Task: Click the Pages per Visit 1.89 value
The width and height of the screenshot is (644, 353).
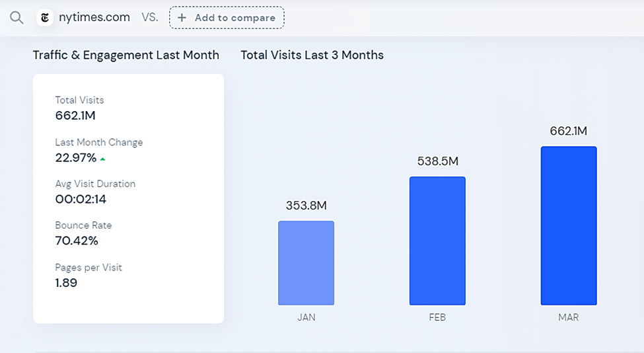Action: tap(66, 283)
